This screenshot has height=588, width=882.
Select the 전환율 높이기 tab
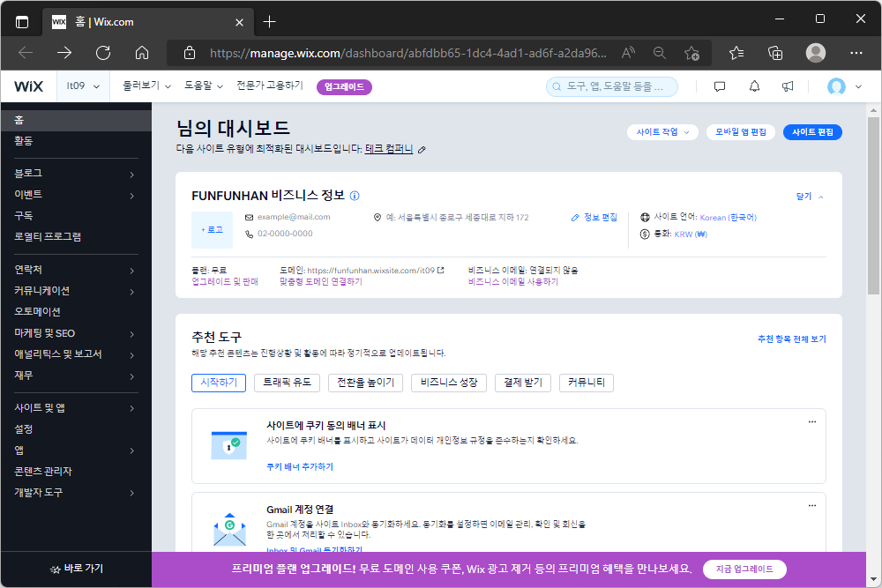coord(366,383)
